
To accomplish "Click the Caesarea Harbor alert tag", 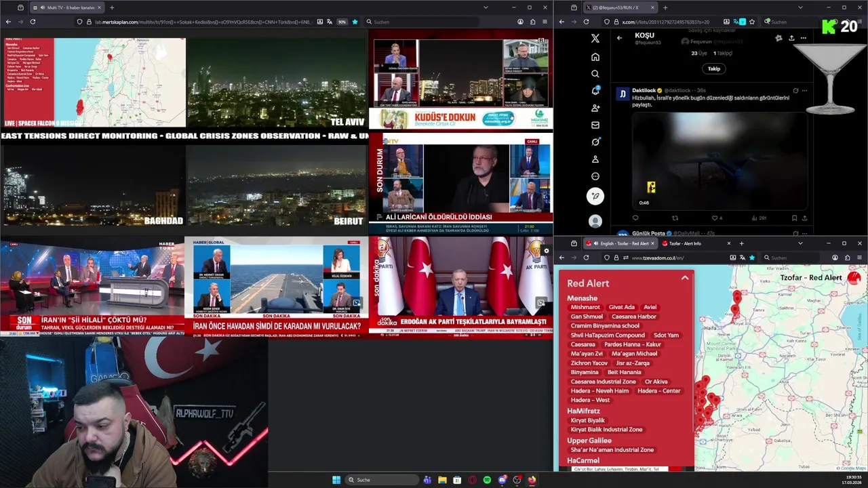I will 634,317.
